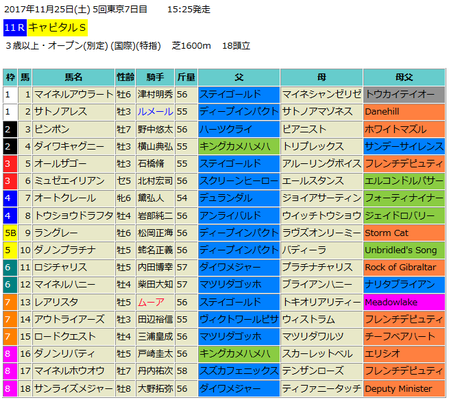Click dam cell バディーラ
Screen dimensions: 449x400
point(321,250)
